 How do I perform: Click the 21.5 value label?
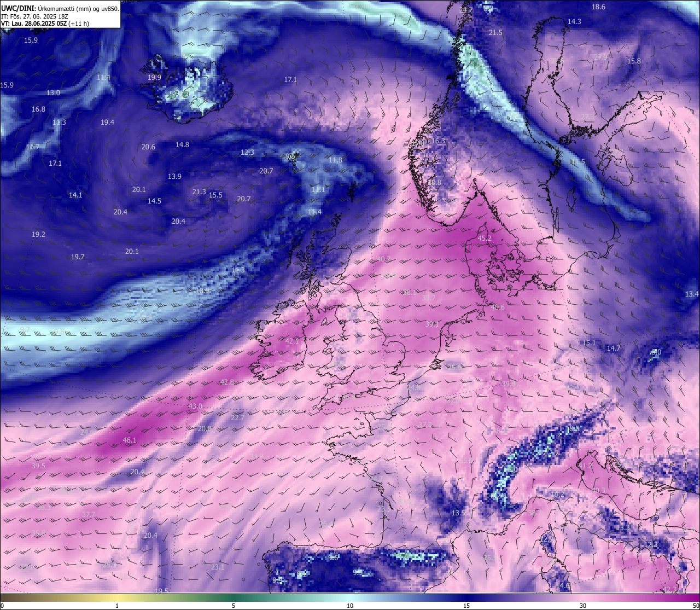pyautogui.click(x=495, y=32)
